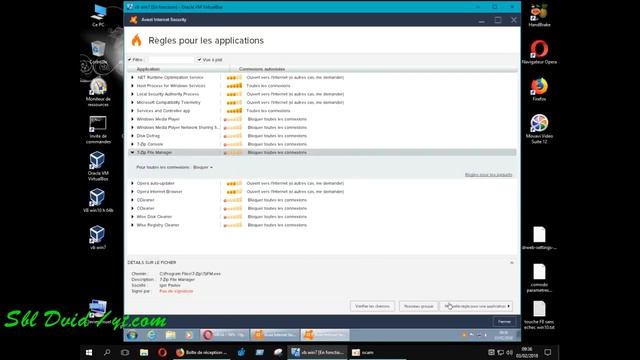Toggle the 'Vue à plat' checkbox
The height and width of the screenshot is (360, 640).
pos(199,60)
